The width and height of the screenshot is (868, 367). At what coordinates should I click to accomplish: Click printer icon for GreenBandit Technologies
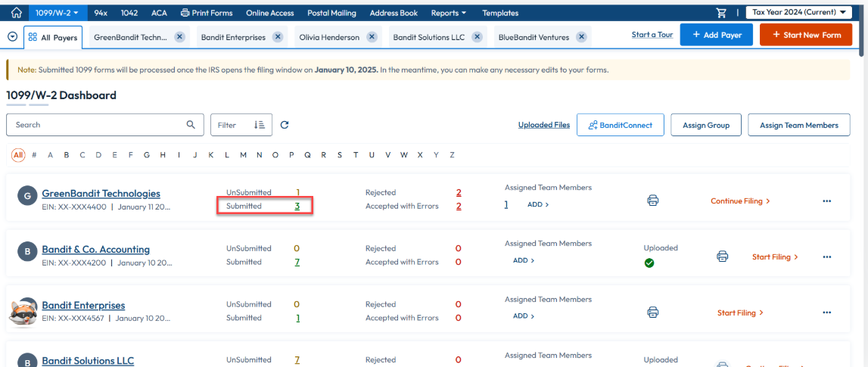click(652, 201)
